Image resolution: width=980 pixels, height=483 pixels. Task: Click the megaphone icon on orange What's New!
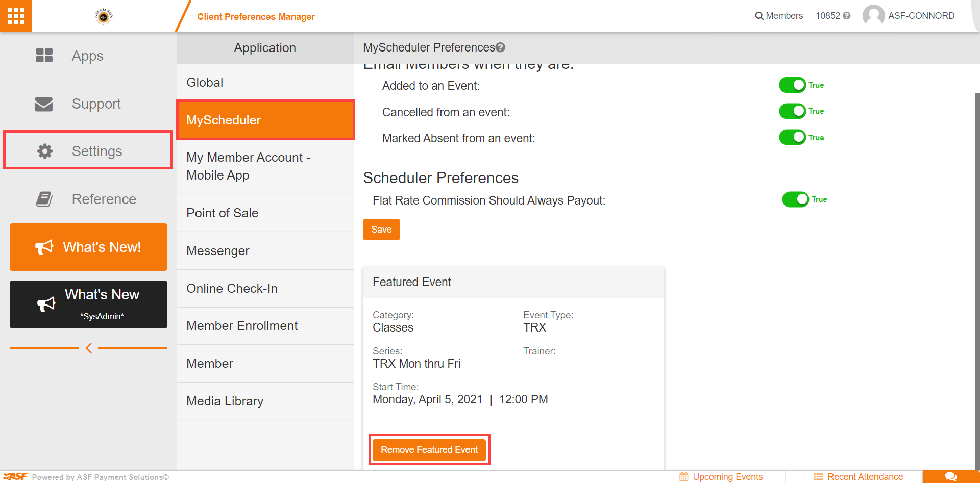[x=44, y=247]
